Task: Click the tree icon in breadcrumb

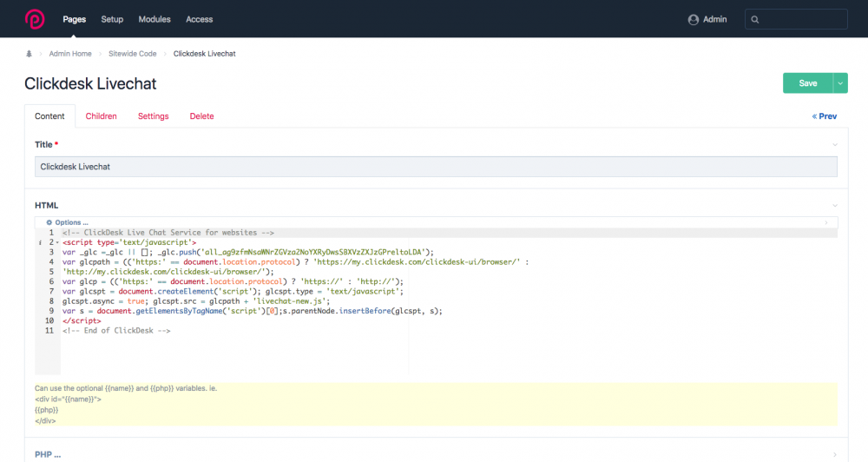Action: pos(30,54)
